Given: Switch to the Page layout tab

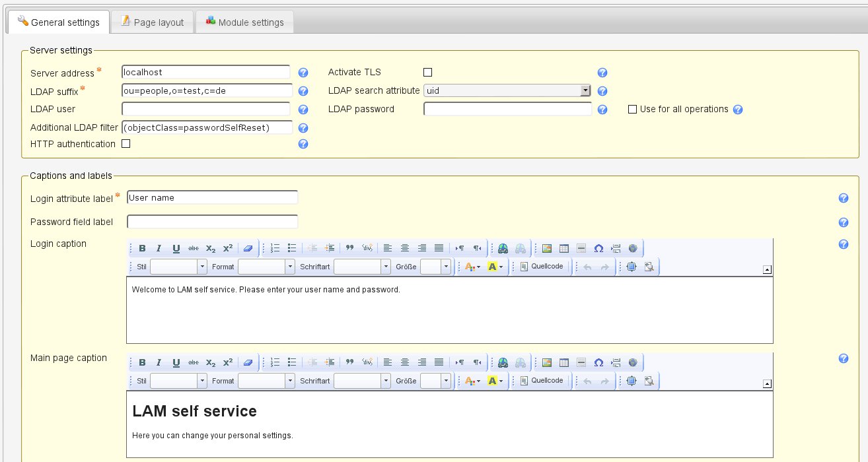Looking at the screenshot, I should coord(152,22).
